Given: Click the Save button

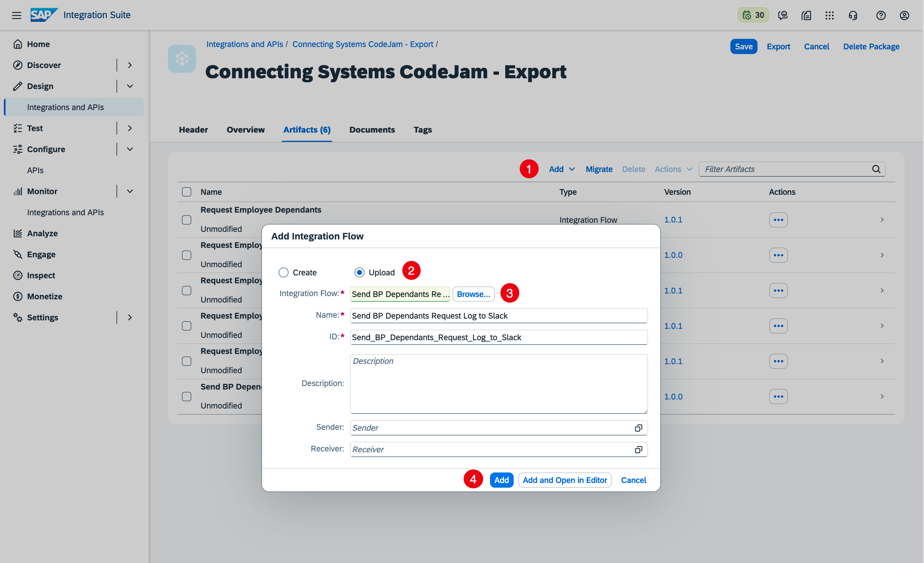Looking at the screenshot, I should pyautogui.click(x=744, y=46).
